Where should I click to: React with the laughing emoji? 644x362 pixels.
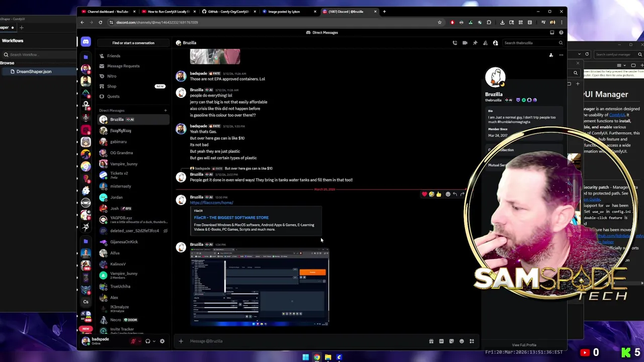click(431, 194)
